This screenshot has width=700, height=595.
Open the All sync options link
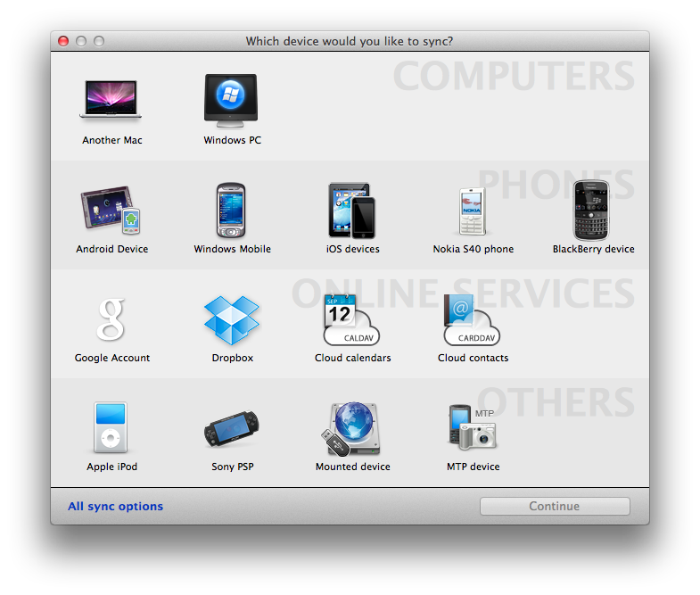(116, 507)
